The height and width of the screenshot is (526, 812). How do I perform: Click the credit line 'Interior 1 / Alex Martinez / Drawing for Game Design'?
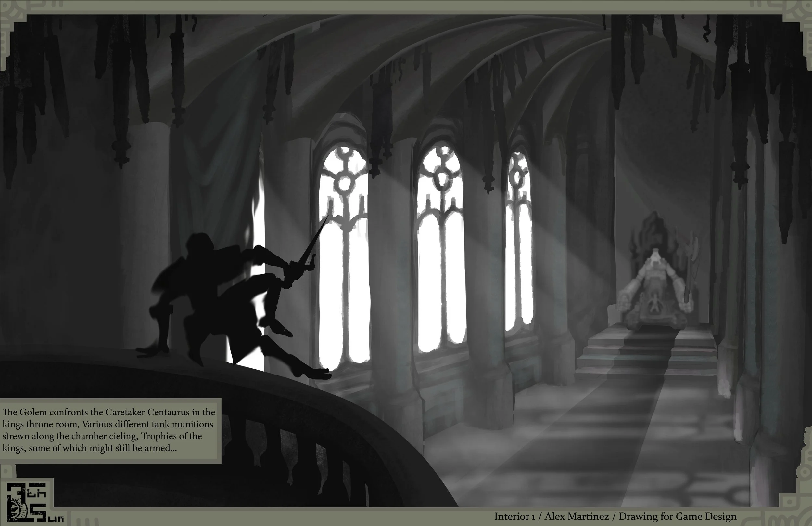click(x=615, y=517)
